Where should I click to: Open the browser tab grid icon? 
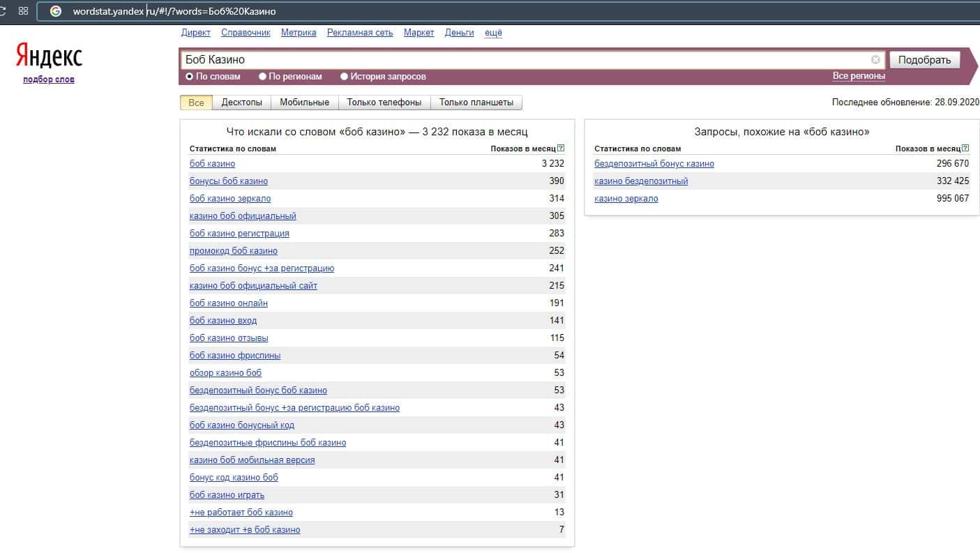click(x=24, y=11)
